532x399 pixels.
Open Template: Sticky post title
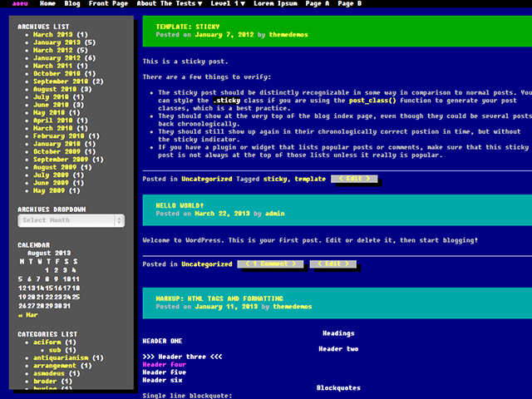187,27
